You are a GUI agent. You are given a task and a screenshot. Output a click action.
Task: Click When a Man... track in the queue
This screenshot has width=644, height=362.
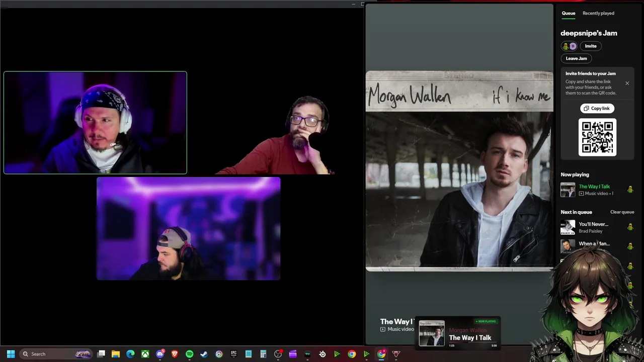pyautogui.click(x=594, y=244)
